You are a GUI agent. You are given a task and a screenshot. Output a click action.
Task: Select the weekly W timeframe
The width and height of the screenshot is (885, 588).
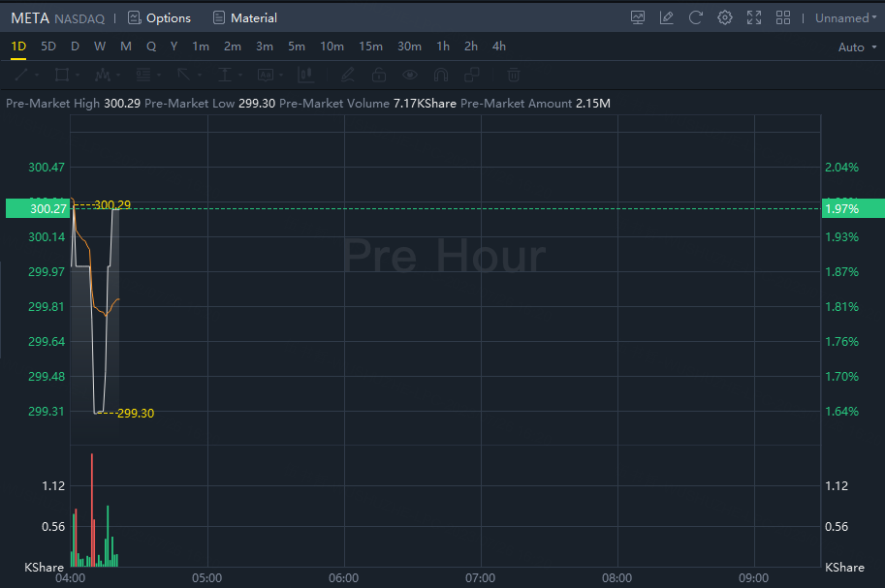[99, 46]
